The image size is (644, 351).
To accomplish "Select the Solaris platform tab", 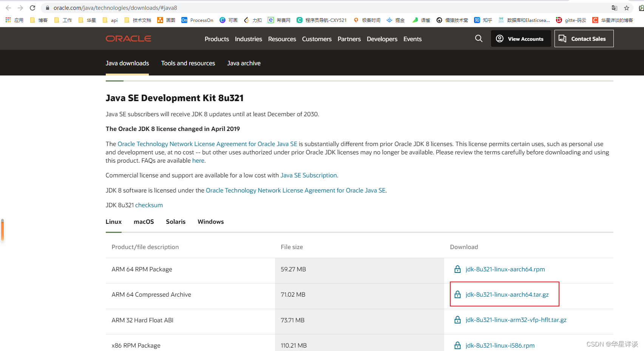I will (x=176, y=222).
